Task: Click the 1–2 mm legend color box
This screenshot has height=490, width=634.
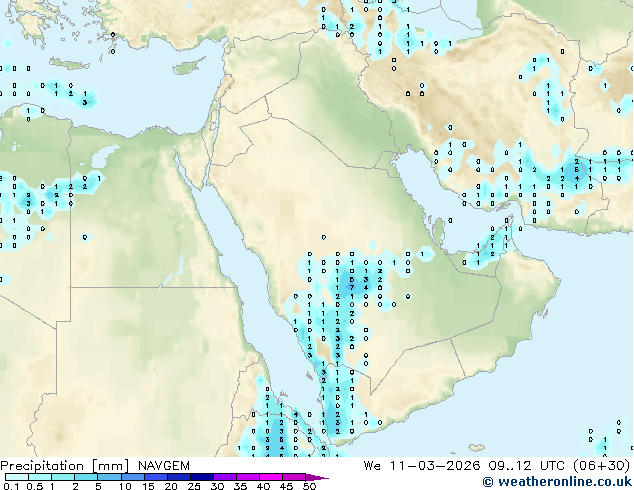Action: (x=63, y=477)
